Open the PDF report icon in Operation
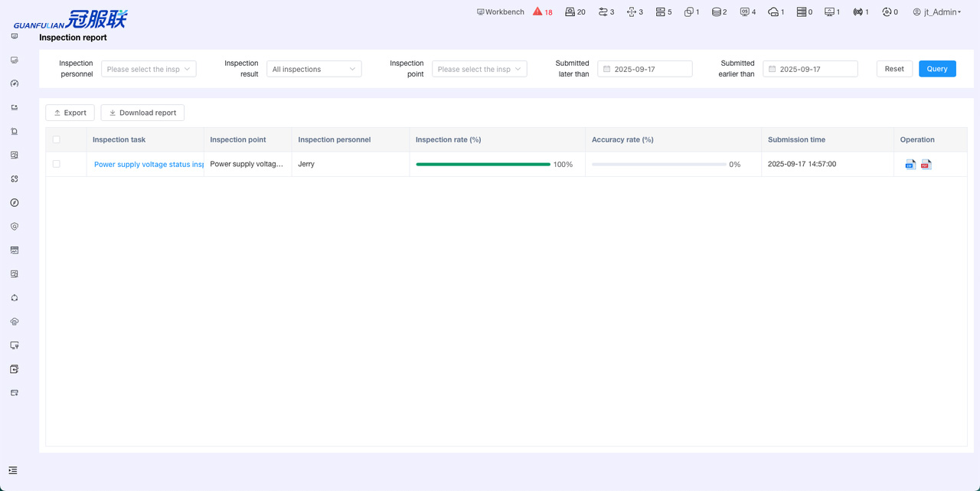This screenshot has height=491, width=980. click(x=926, y=164)
